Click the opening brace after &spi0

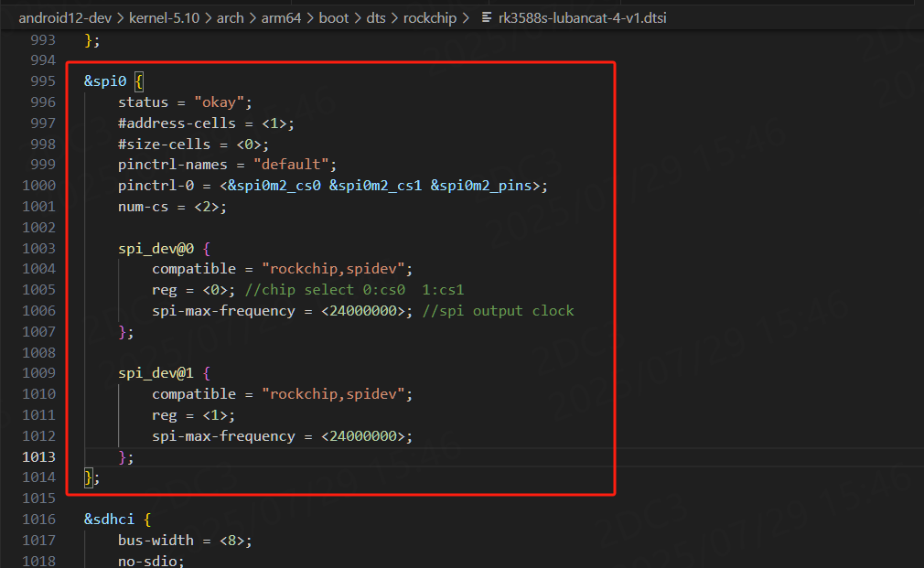point(139,81)
